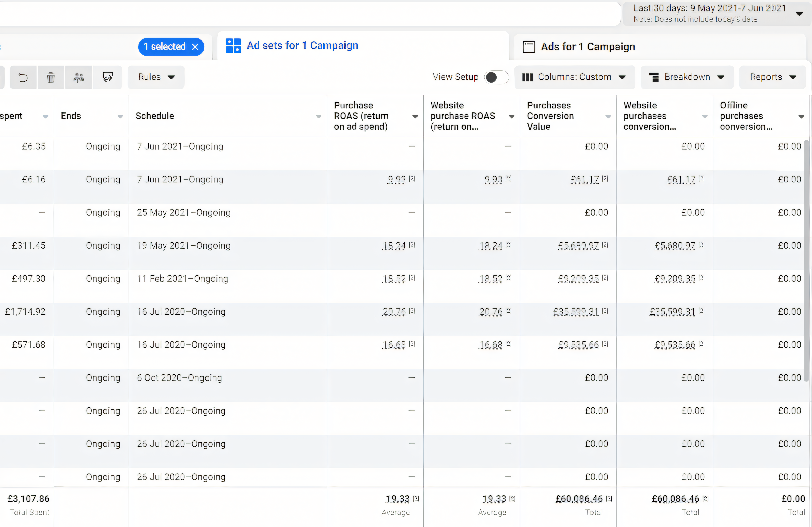Open the Rules dropdown

156,77
